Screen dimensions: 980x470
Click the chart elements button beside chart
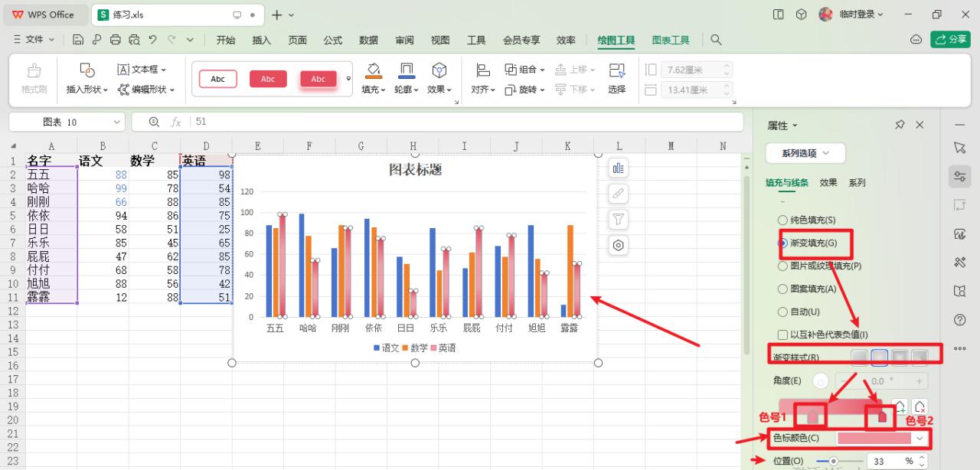click(x=619, y=168)
